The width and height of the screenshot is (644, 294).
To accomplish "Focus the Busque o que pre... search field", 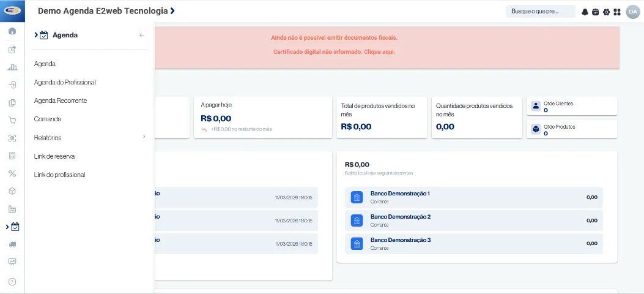I will 541,12.
